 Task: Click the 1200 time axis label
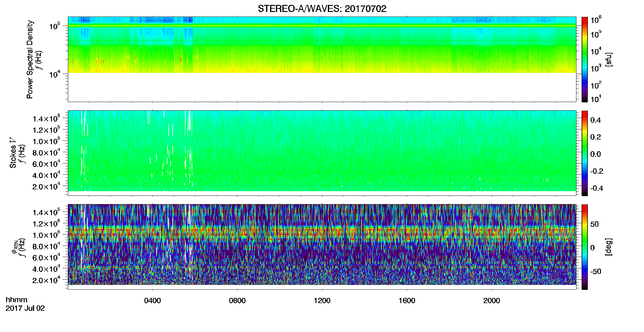point(322,301)
